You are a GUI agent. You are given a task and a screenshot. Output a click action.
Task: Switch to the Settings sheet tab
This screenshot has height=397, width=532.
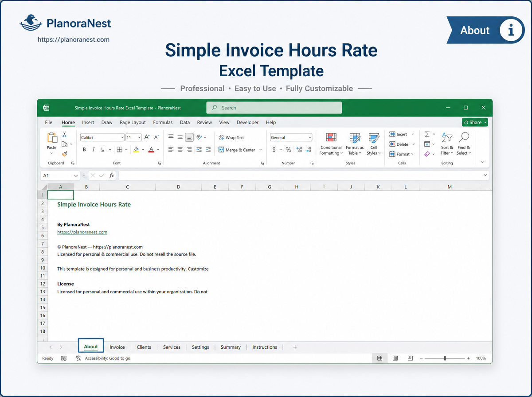[x=200, y=347]
